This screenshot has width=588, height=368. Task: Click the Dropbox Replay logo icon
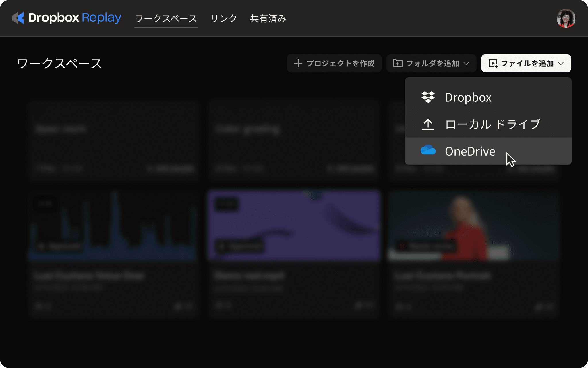click(18, 18)
